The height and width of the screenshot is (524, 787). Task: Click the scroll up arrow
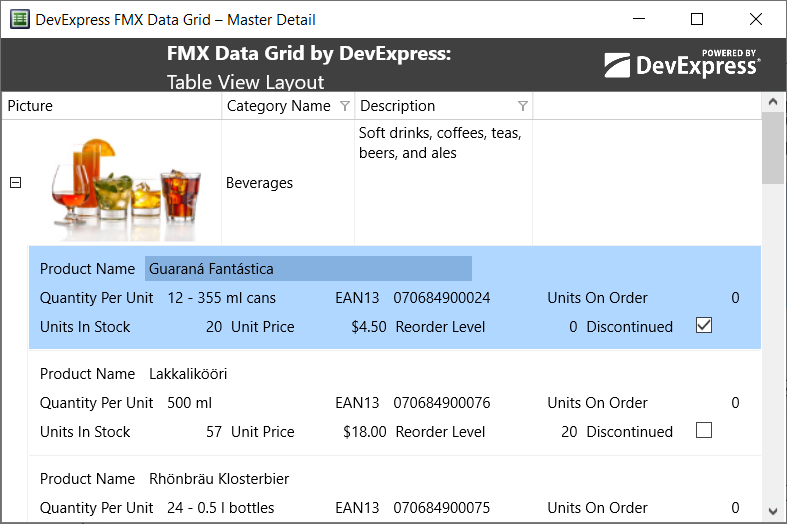click(773, 102)
